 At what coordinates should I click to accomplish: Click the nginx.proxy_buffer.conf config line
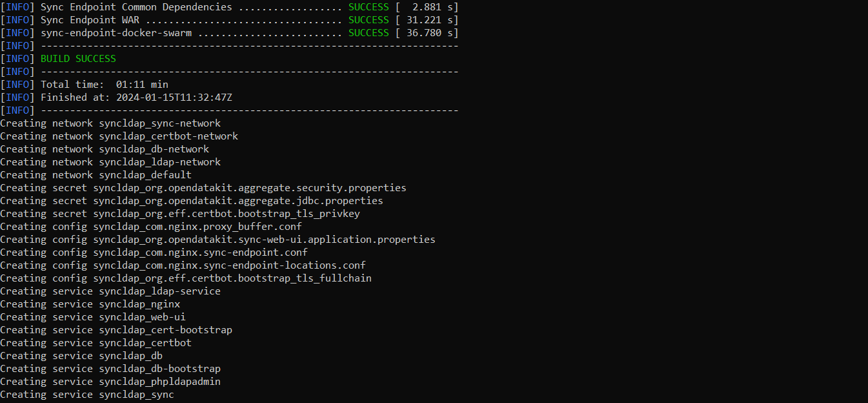(151, 227)
